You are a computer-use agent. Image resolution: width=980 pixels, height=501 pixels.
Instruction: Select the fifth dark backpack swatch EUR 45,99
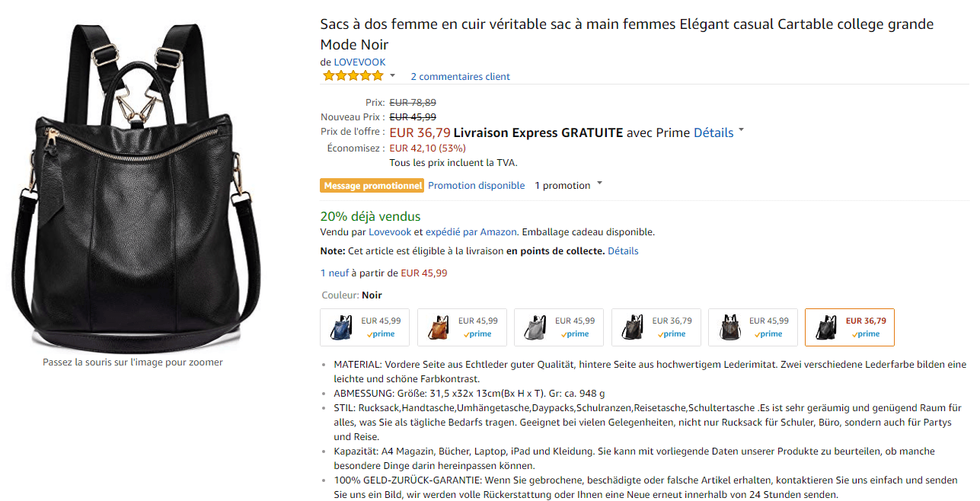pos(753,327)
